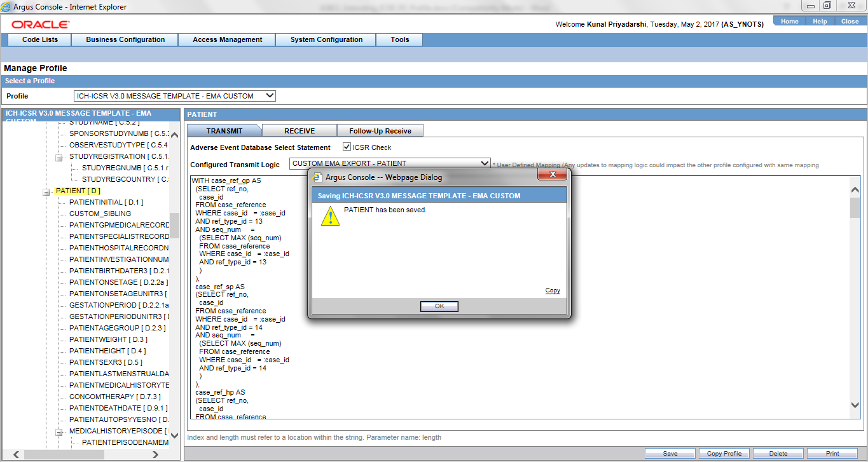The width and height of the screenshot is (868, 462).
Task: Open the Tools menu
Action: [x=400, y=39]
